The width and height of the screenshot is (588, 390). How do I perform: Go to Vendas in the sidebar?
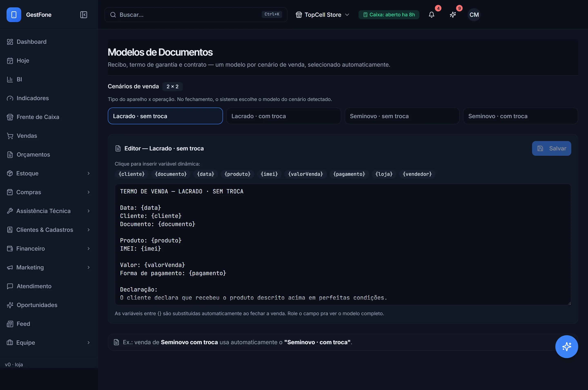tap(49, 136)
